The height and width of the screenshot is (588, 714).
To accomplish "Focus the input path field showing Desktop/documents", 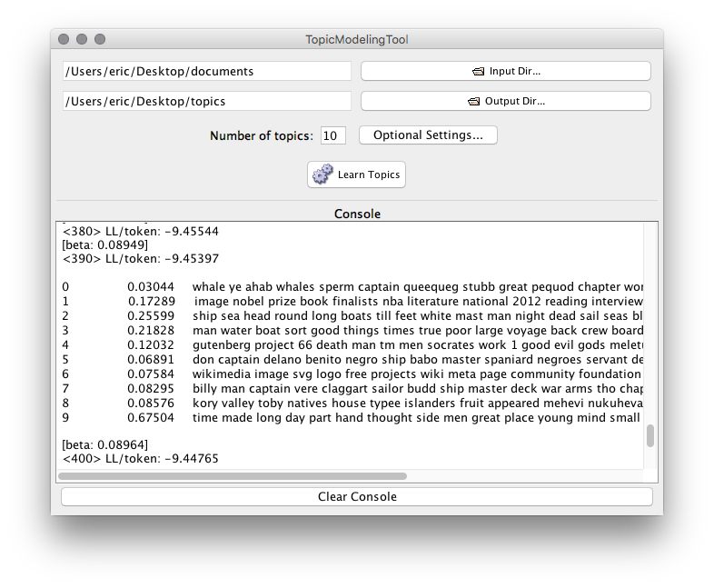I will coord(206,71).
